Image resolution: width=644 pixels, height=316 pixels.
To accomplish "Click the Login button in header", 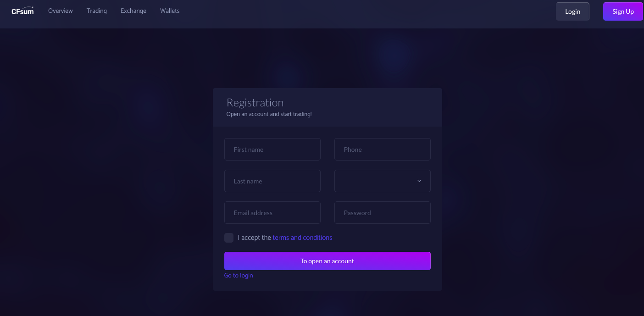I will click(x=572, y=11).
